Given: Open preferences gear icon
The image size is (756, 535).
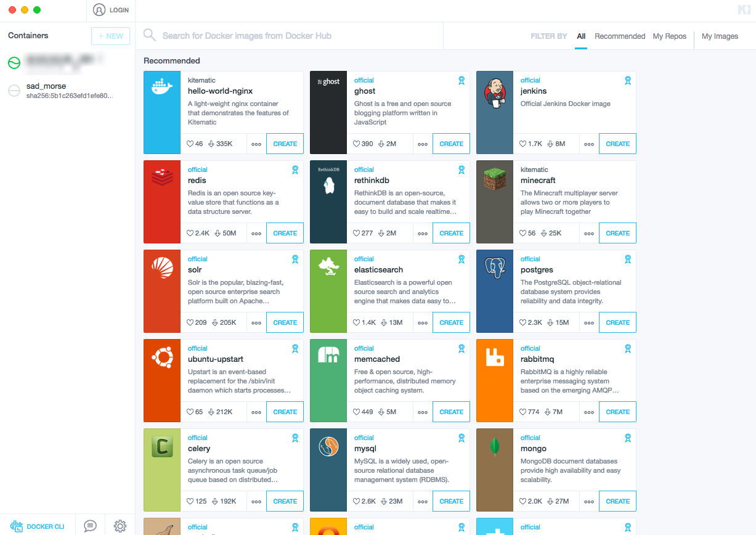Looking at the screenshot, I should coord(120,526).
